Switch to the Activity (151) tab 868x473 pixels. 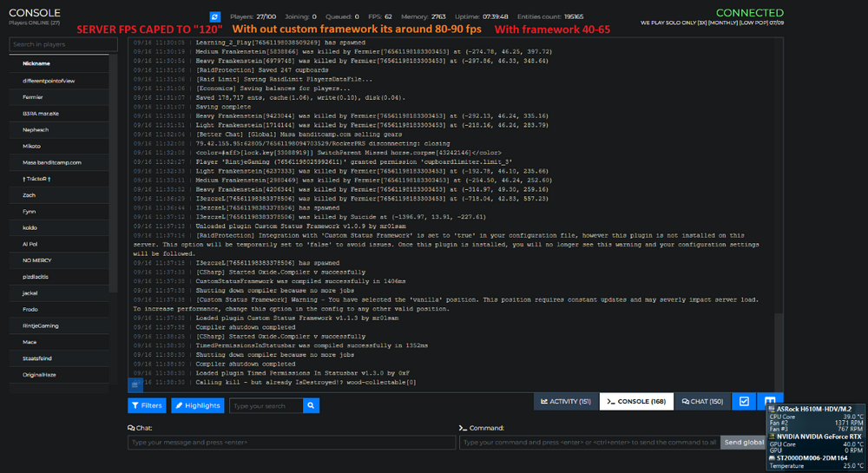(565, 402)
